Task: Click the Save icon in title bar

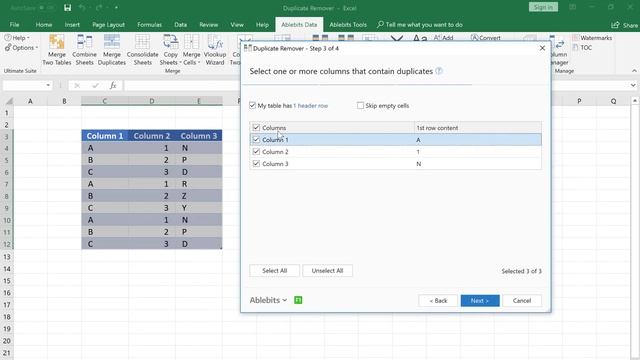Action: click(67, 8)
